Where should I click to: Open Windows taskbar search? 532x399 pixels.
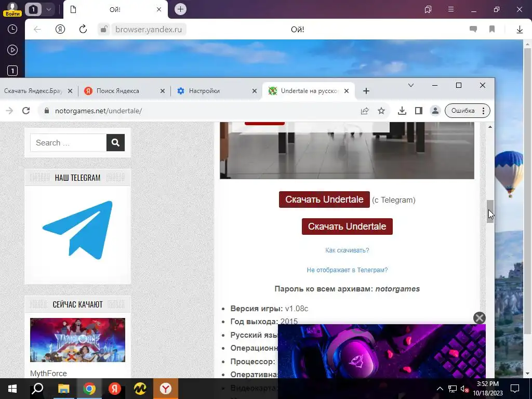37,389
